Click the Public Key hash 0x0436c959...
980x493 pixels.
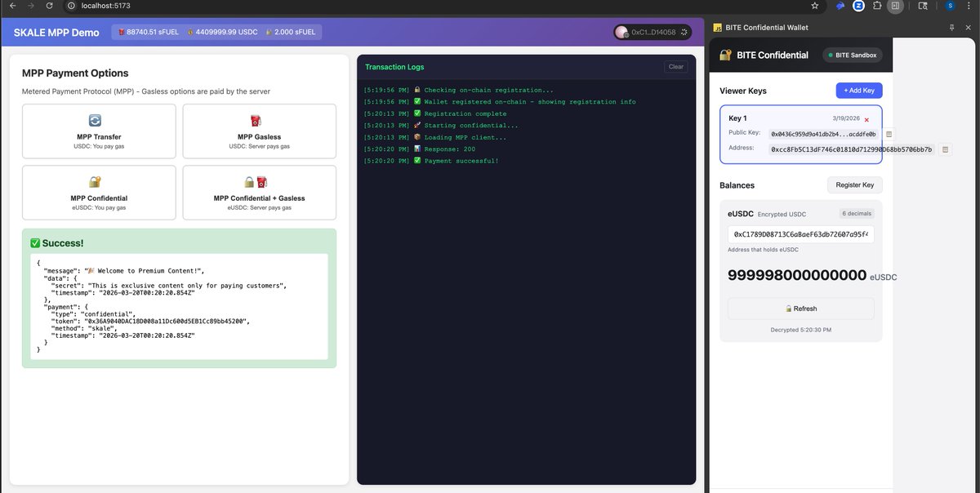[x=823, y=134]
